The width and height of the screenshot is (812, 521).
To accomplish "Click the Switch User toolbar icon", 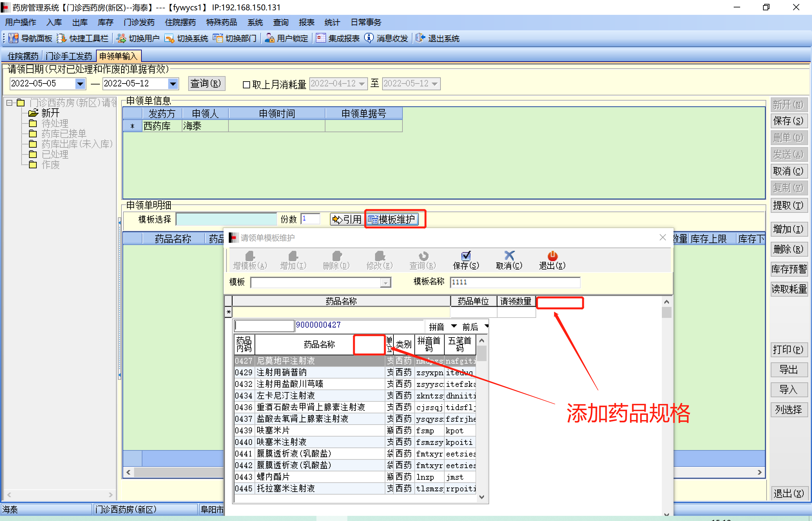I will [x=121, y=38].
